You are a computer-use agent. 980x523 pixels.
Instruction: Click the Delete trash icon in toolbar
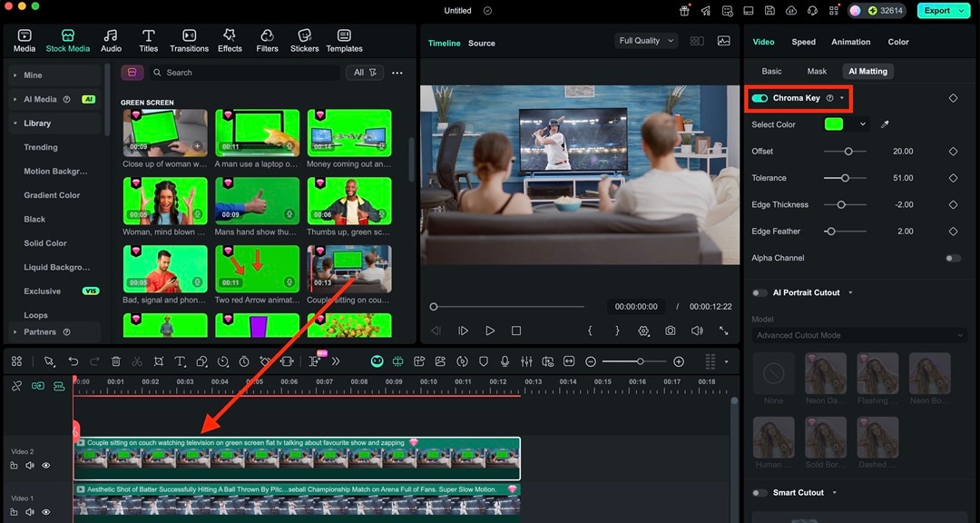(x=115, y=361)
